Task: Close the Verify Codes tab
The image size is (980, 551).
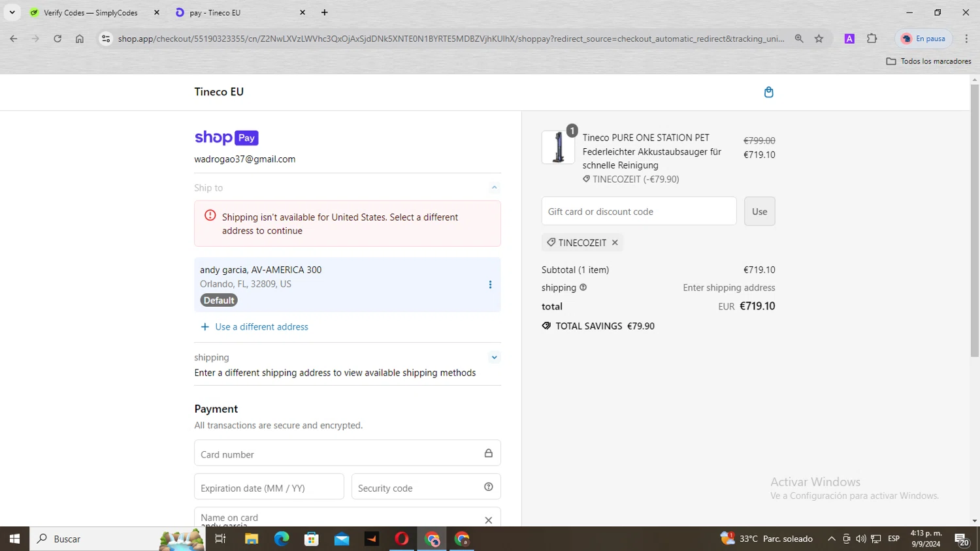Action: (157, 12)
